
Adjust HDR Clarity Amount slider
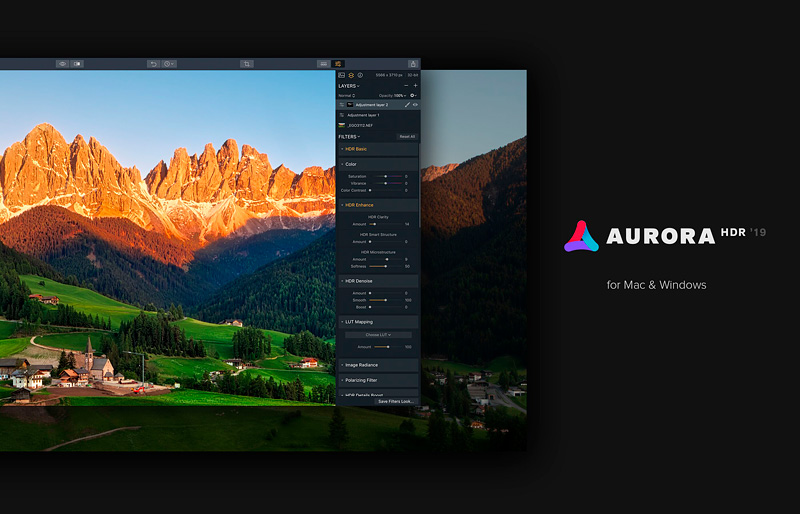coord(386,224)
